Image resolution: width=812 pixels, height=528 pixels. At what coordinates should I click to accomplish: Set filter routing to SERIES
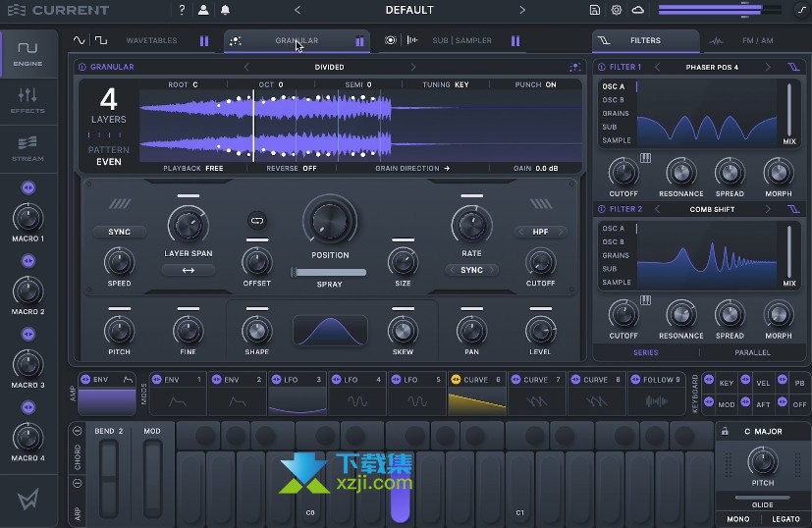[x=646, y=352]
